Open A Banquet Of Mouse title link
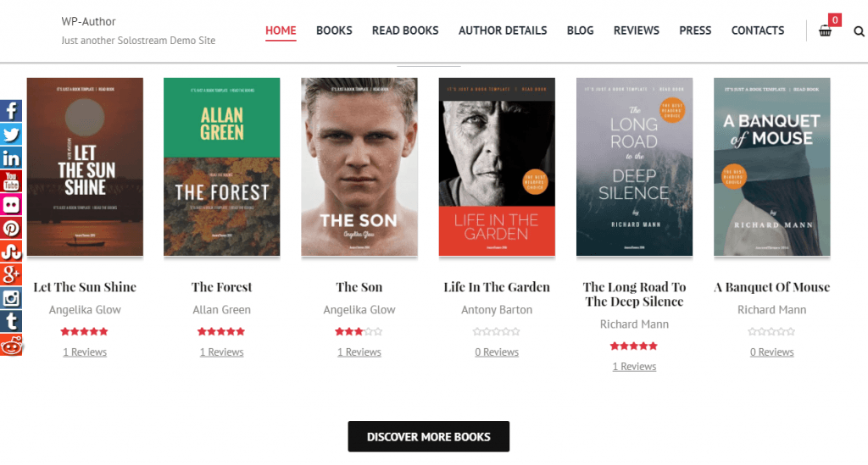Image resolution: width=868 pixels, height=465 pixels. point(771,287)
